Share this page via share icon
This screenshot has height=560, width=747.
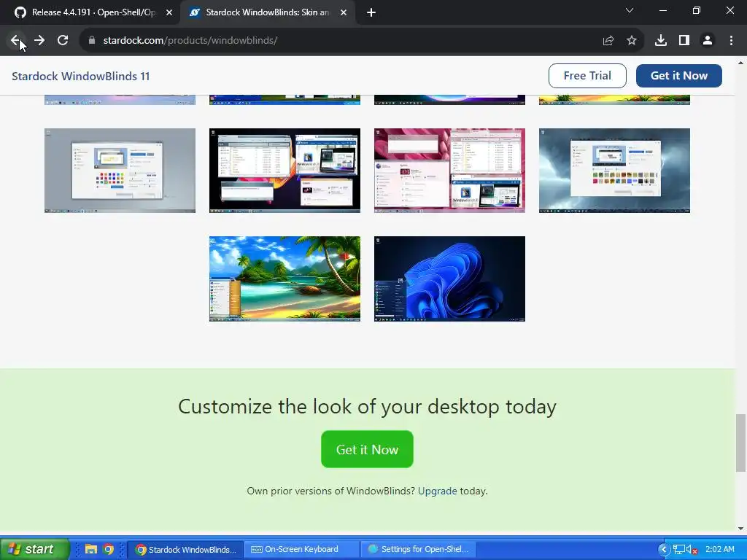click(608, 41)
